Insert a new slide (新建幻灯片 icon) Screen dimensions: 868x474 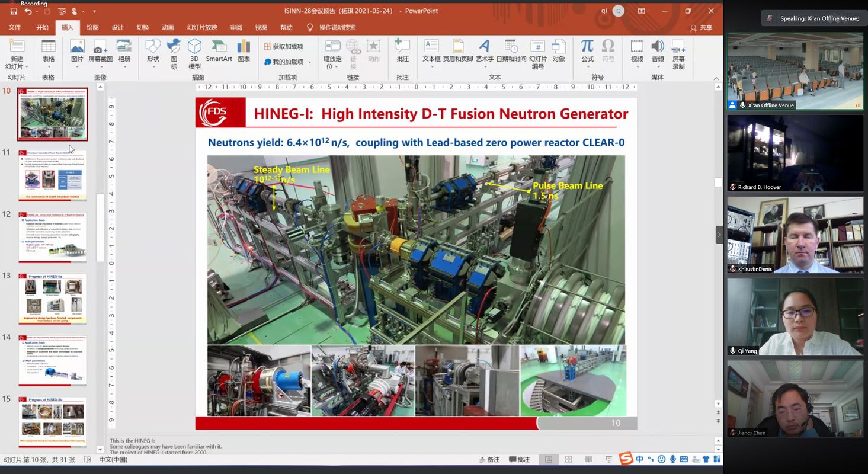[x=17, y=47]
